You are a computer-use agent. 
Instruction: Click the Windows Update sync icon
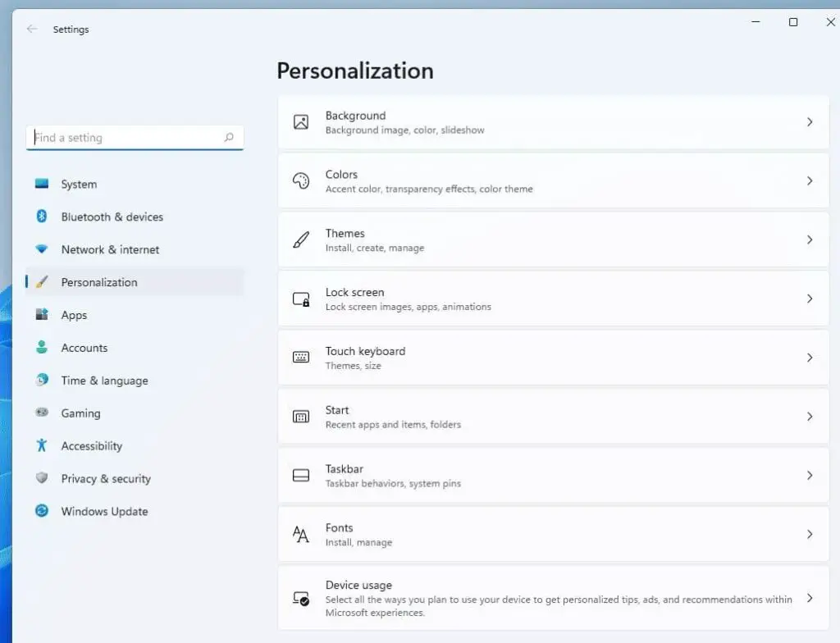pyautogui.click(x=42, y=511)
